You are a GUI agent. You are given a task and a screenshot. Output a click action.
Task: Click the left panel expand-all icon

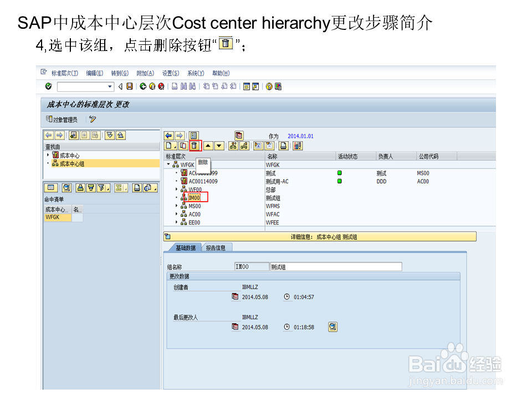click(x=109, y=135)
